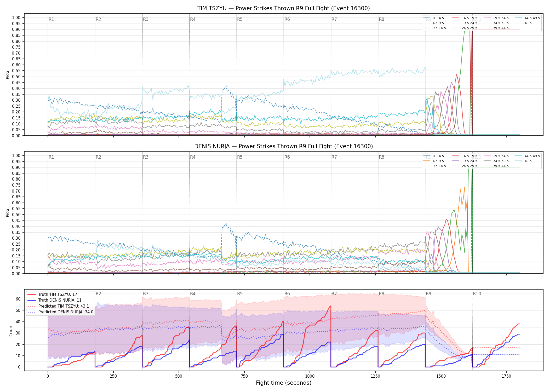Click the R9 round marker in bottom chart
Image resolution: width=549 pixels, height=392 pixels.
(x=428, y=294)
